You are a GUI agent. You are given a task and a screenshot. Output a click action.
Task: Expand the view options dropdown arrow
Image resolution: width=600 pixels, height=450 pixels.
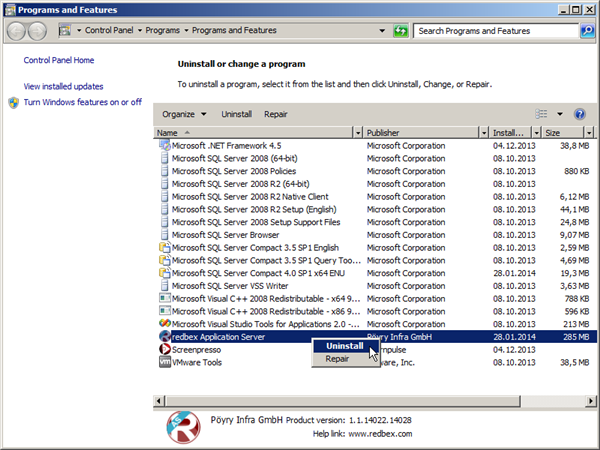560,114
